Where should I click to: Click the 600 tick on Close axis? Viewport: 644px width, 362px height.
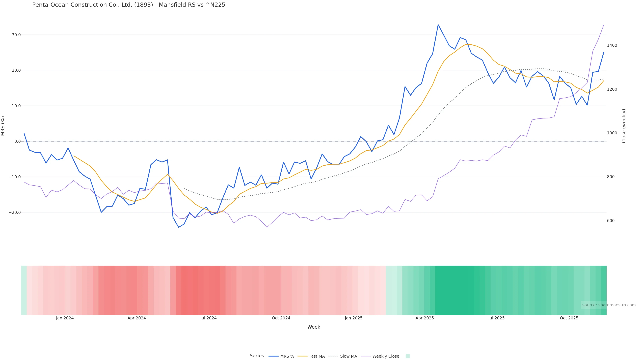pyautogui.click(x=610, y=221)
